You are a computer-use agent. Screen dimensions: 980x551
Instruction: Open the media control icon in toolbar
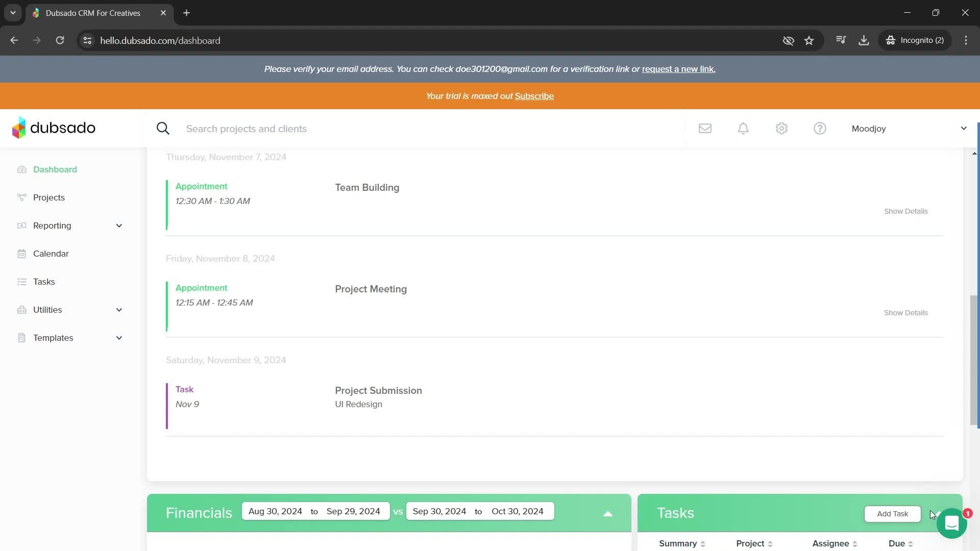tap(841, 40)
